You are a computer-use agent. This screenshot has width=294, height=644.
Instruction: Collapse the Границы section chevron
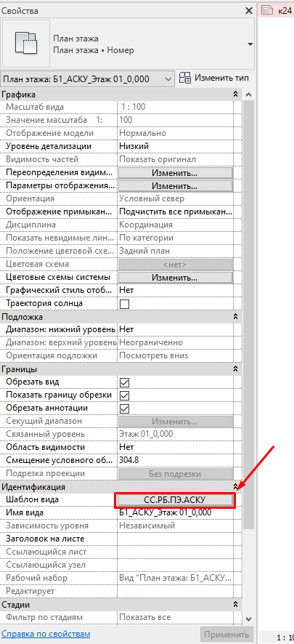[x=235, y=369]
